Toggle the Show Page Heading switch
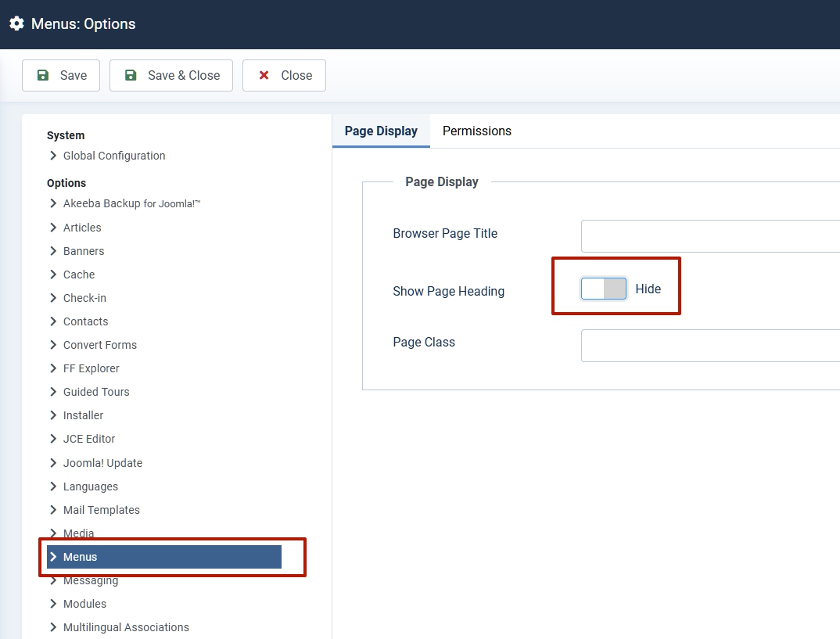This screenshot has width=840, height=639. [x=604, y=289]
